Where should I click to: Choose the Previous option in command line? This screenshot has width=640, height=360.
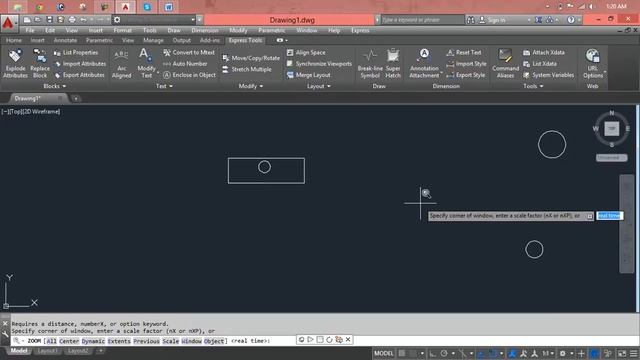point(146,341)
